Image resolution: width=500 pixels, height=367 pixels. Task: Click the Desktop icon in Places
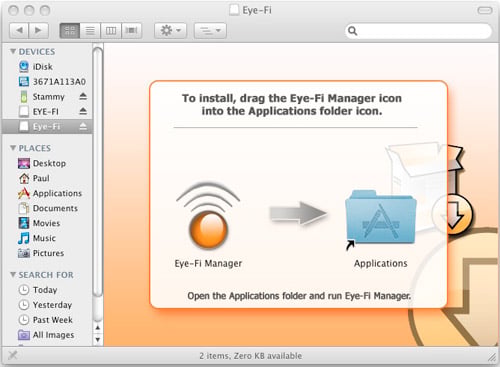click(24, 163)
